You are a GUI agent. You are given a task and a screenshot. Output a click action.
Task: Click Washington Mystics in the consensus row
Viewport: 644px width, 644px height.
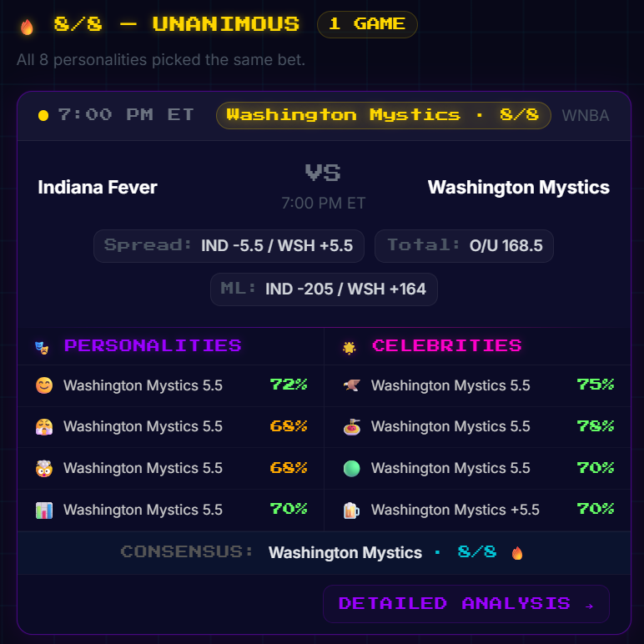[x=345, y=553]
